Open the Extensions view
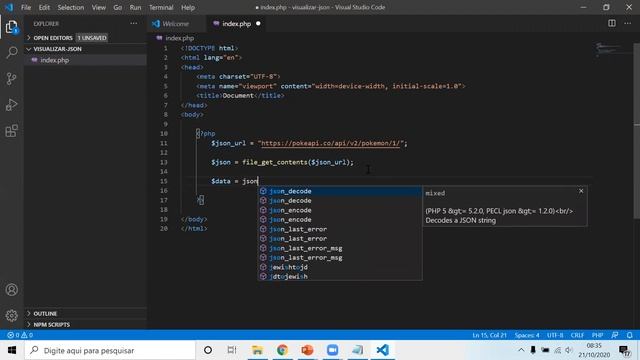 pyautogui.click(x=11, y=131)
